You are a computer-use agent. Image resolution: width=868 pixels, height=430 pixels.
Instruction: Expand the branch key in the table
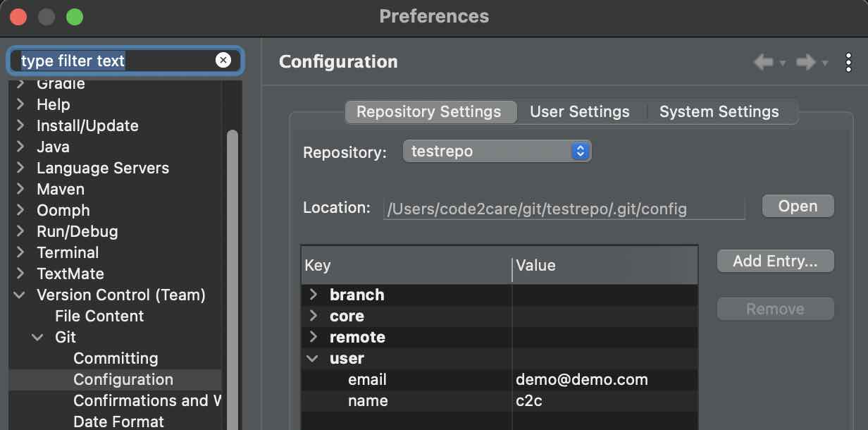(x=313, y=295)
